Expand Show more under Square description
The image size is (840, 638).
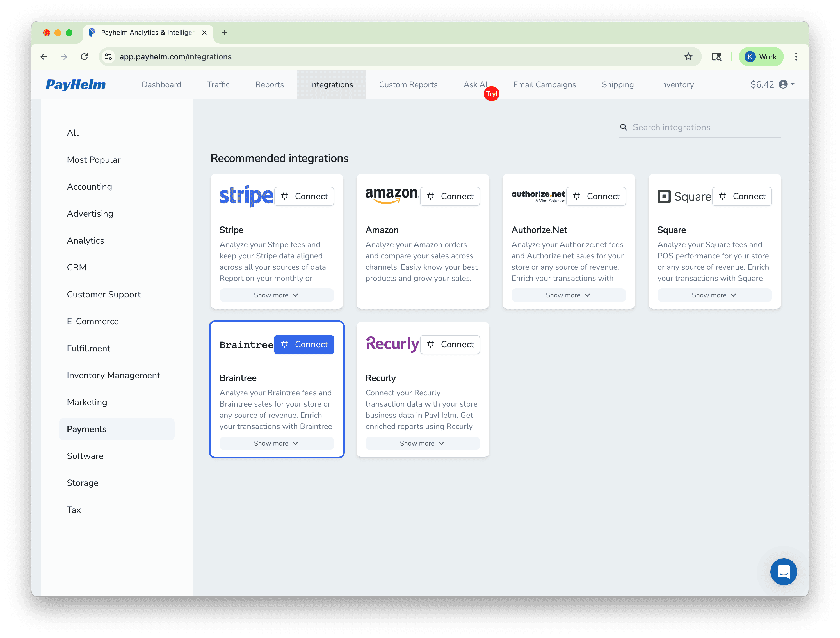point(714,295)
